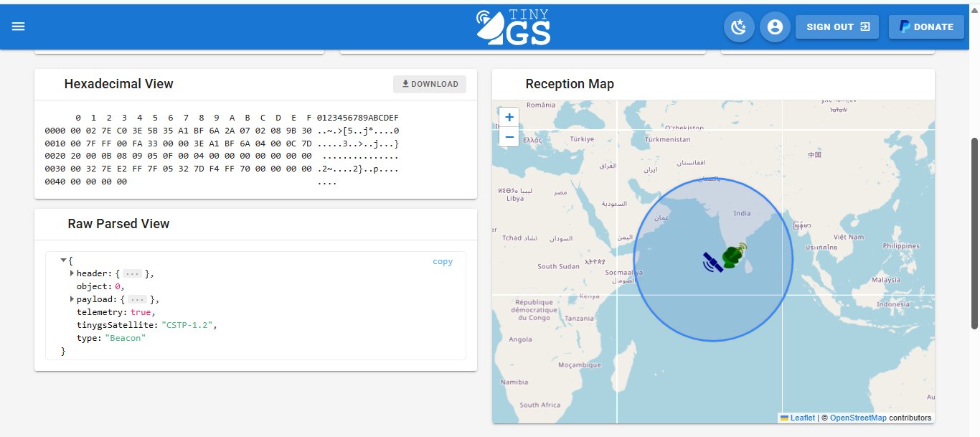The height and width of the screenshot is (437, 980).
Task: Click the "Tanzania" label on the map
Action: point(579,318)
